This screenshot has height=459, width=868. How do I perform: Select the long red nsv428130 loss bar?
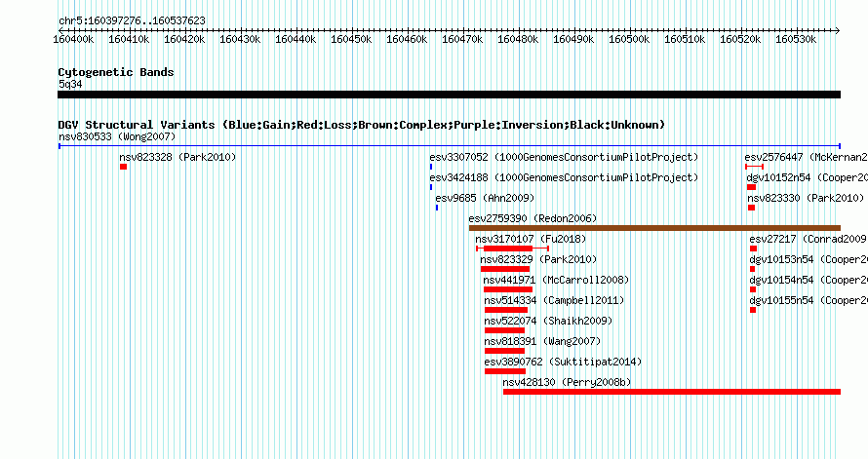click(x=672, y=392)
